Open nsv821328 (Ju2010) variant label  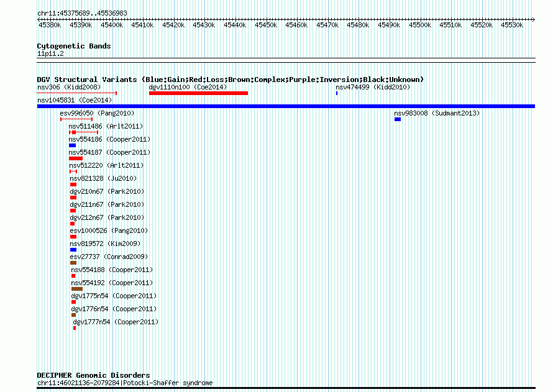pos(103,178)
